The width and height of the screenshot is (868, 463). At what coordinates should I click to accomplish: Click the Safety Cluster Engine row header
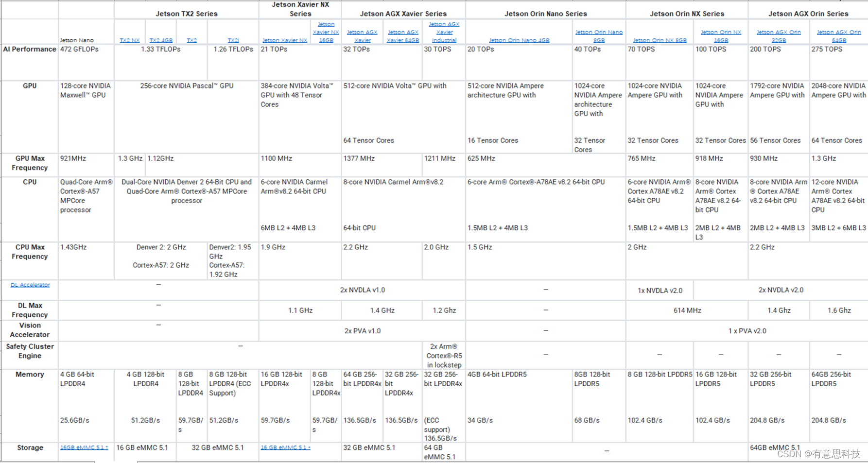(30, 351)
